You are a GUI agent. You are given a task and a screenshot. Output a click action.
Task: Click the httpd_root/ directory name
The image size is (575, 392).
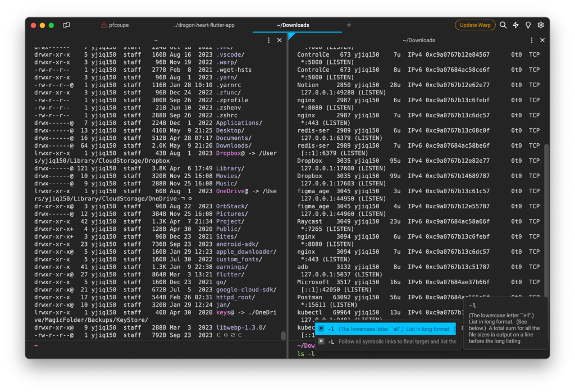tap(235, 298)
